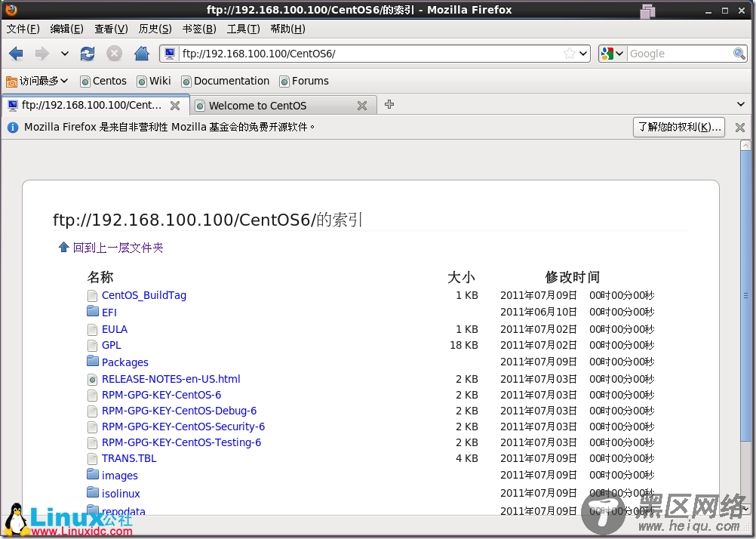Go forward using the Forward arrow button
Viewport: 756px width, 539px height.
[x=42, y=54]
